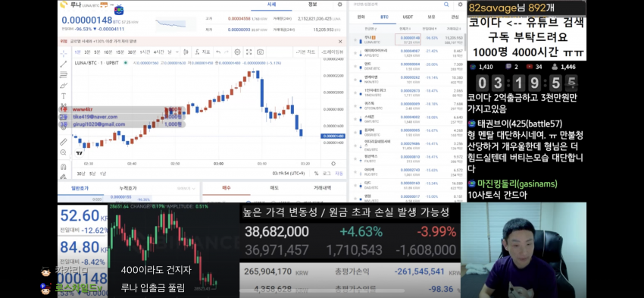Select the brush drawing tool
Viewport: 644px width, 298px height.
[64, 86]
